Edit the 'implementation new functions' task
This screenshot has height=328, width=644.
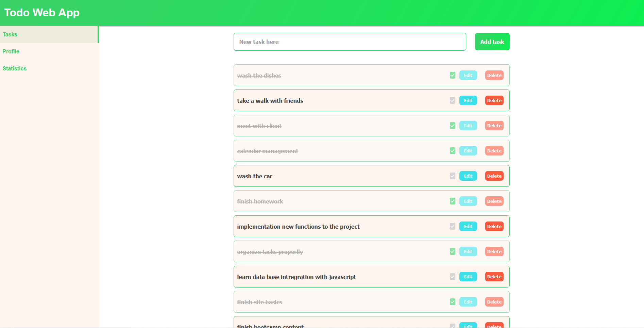468,226
